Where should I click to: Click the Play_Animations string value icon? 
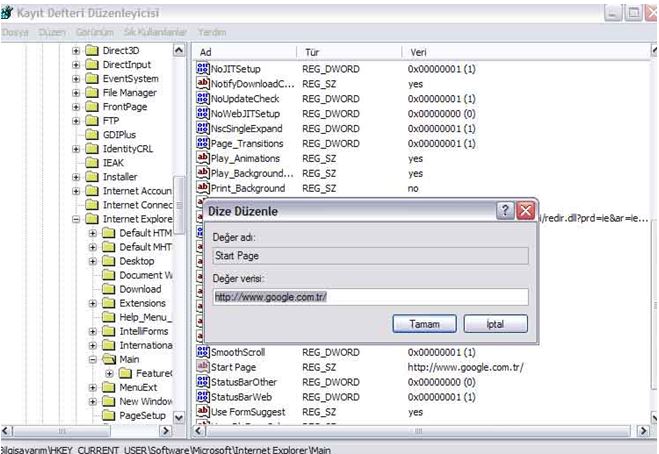[203, 158]
